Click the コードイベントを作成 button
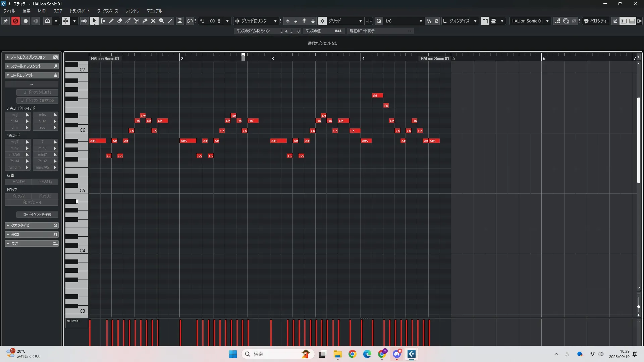Viewport: 644px width, 362px height. tap(37, 215)
